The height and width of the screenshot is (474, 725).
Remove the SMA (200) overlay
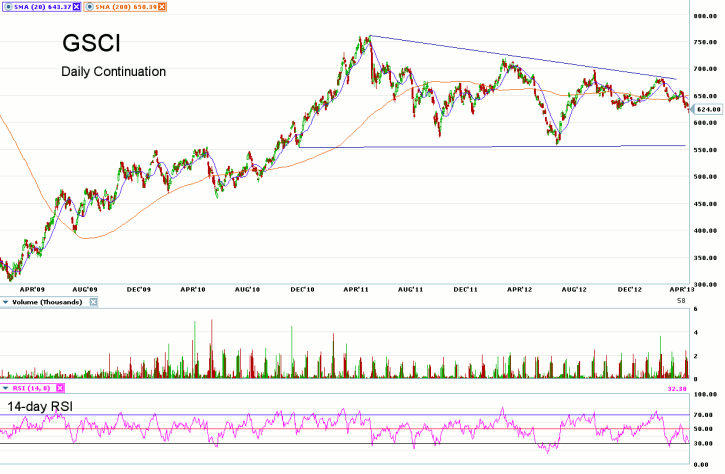[x=163, y=7]
